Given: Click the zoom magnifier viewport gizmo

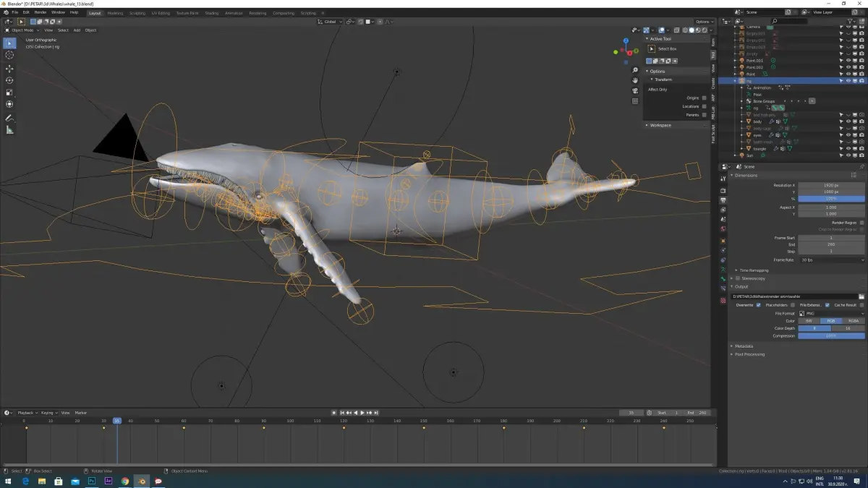Looking at the screenshot, I should [635, 70].
